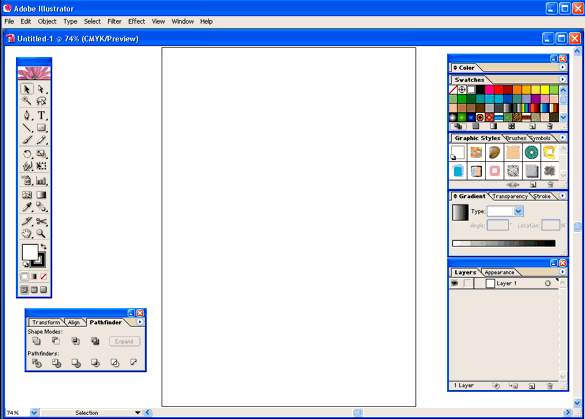Click the Divide pathfinder icon
This screenshot has width=585, height=419.
37,363
